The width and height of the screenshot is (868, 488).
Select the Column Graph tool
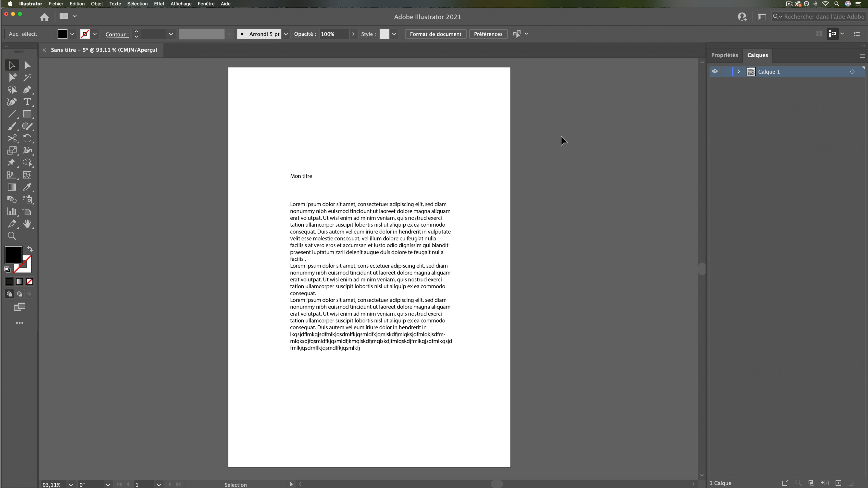[x=12, y=211]
